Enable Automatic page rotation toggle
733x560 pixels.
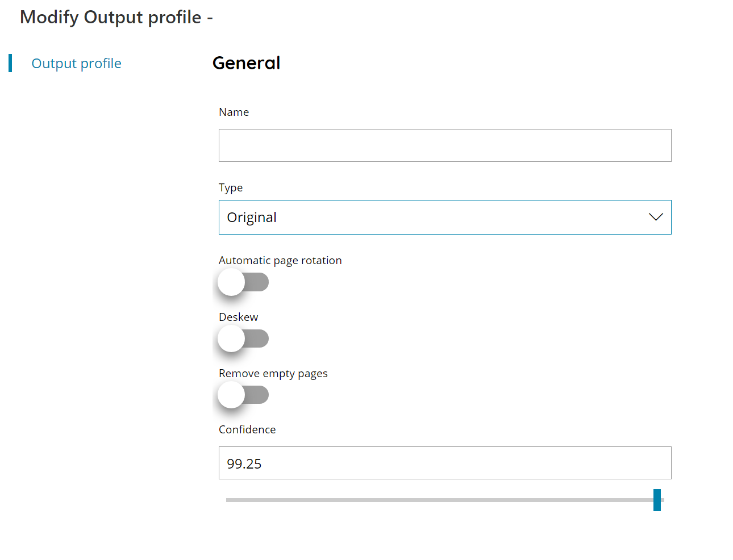244,282
